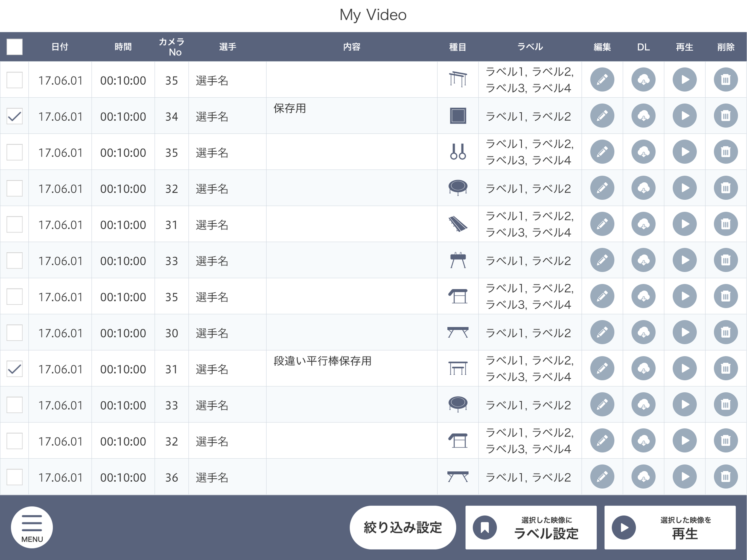The image size is (747, 560).
Task: Edit the camera 34 floor video row
Action: [602, 116]
